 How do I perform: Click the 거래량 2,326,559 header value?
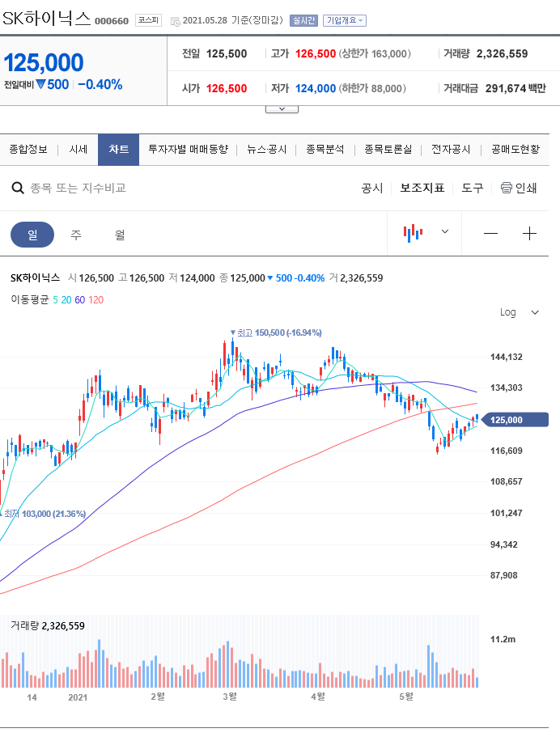point(503,53)
